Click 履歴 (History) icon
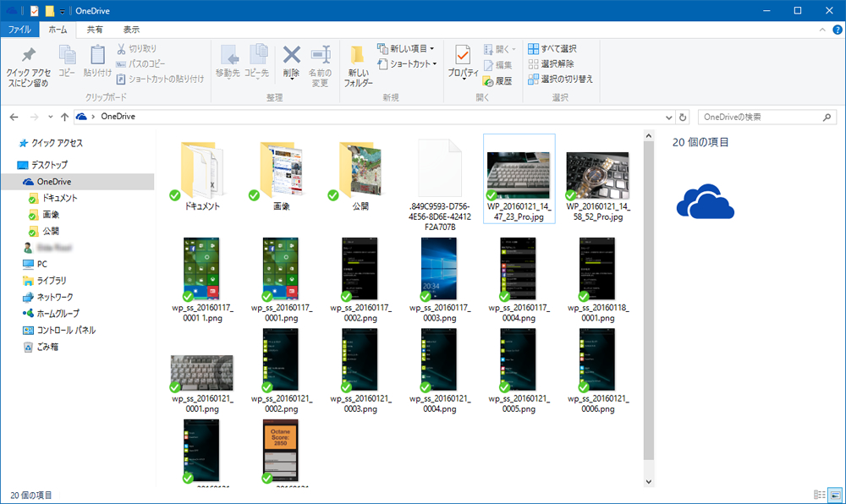Screen dimensions: 846x504 tap(488, 81)
